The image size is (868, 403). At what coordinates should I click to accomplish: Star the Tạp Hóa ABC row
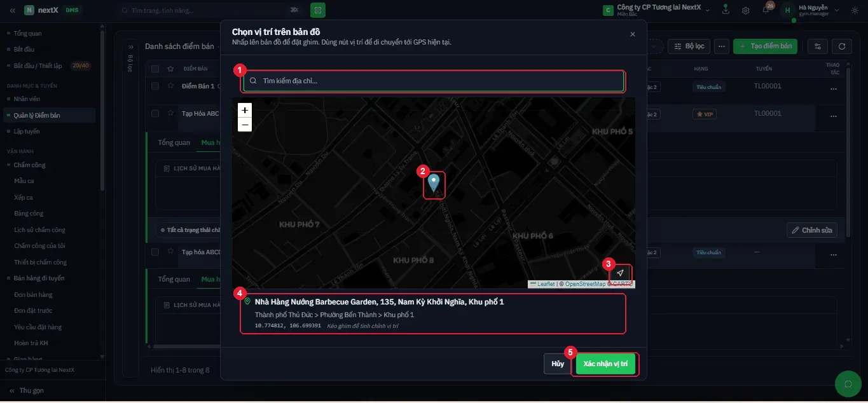pyautogui.click(x=170, y=113)
